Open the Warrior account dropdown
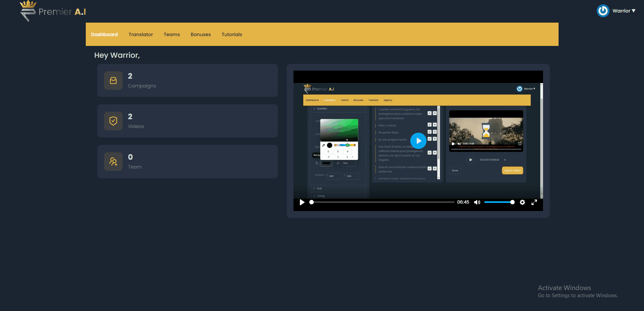 [x=624, y=11]
